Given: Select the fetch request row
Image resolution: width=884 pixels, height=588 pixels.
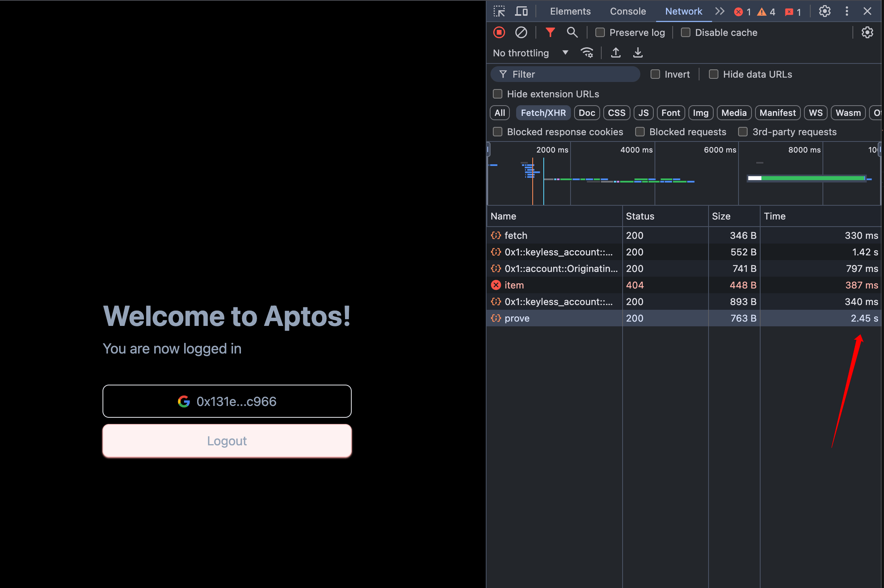Looking at the screenshot, I should point(684,235).
